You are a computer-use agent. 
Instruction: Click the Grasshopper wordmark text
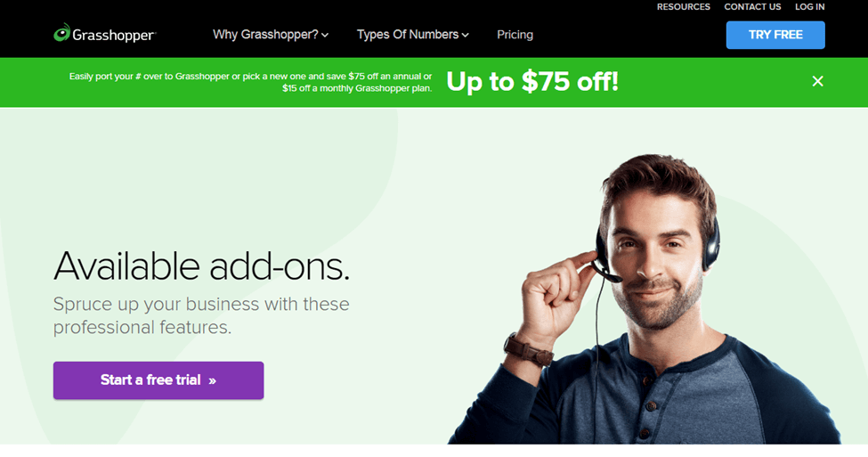pos(114,36)
